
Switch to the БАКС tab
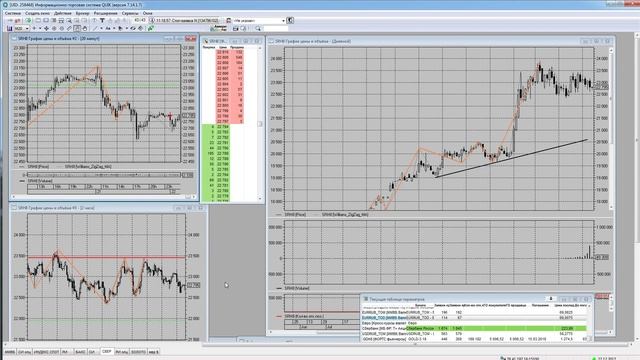[80, 351]
